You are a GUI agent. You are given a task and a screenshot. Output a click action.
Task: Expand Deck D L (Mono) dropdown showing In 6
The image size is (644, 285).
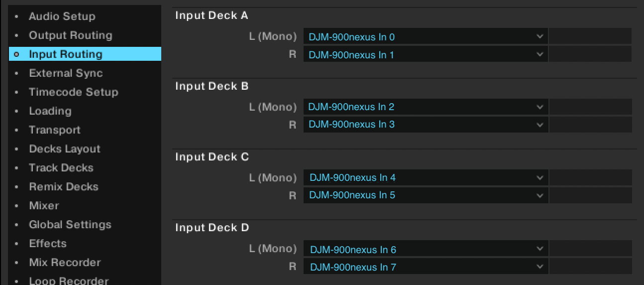(426, 249)
